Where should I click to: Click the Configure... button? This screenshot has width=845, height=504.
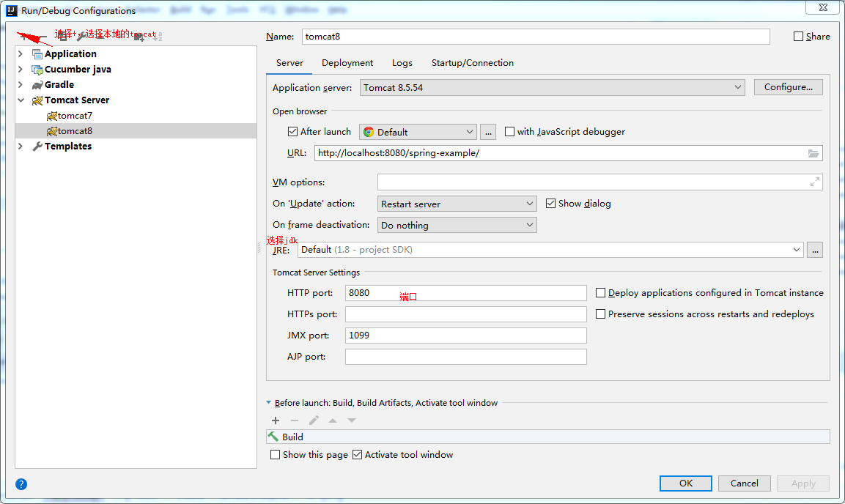[788, 87]
